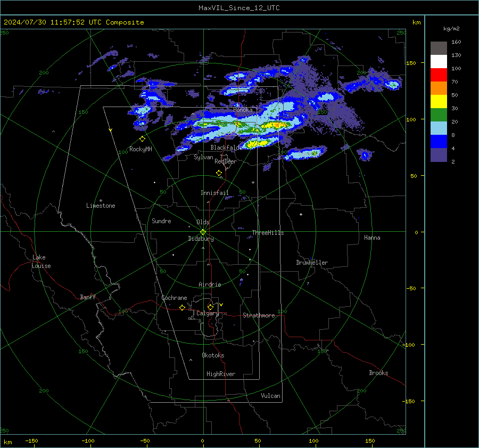The height and width of the screenshot is (448, 479).
Task: Click the yellow diamond marker at Cochrane
Action: click(x=182, y=307)
